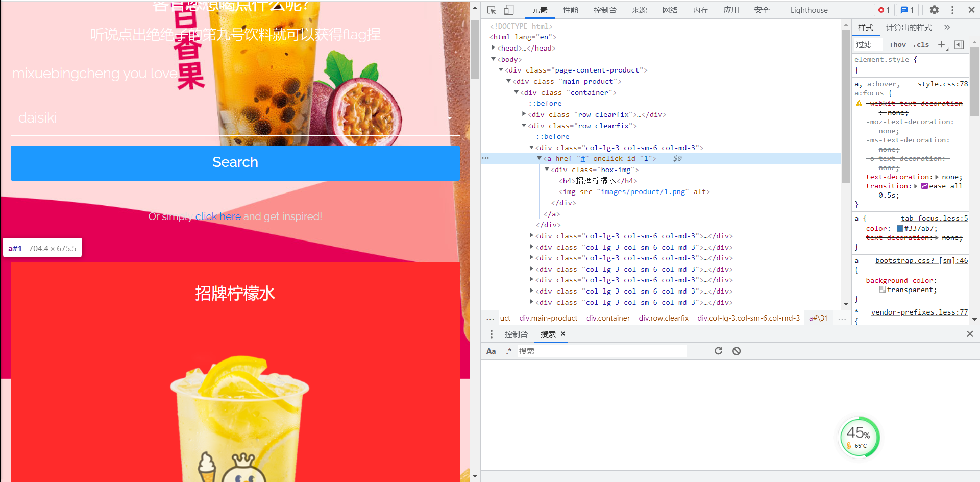Open bootstrap.css source link
The width and height of the screenshot is (980, 482).
pos(922,260)
